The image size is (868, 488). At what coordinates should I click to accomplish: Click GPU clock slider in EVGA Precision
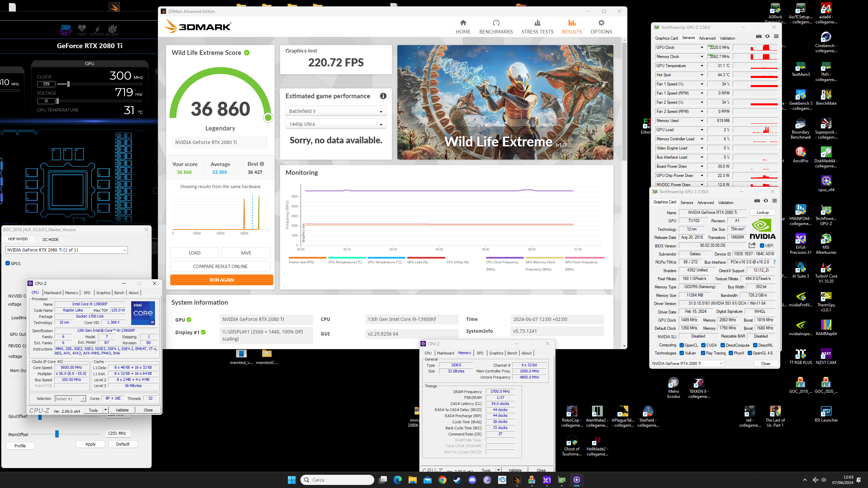click(68, 84)
